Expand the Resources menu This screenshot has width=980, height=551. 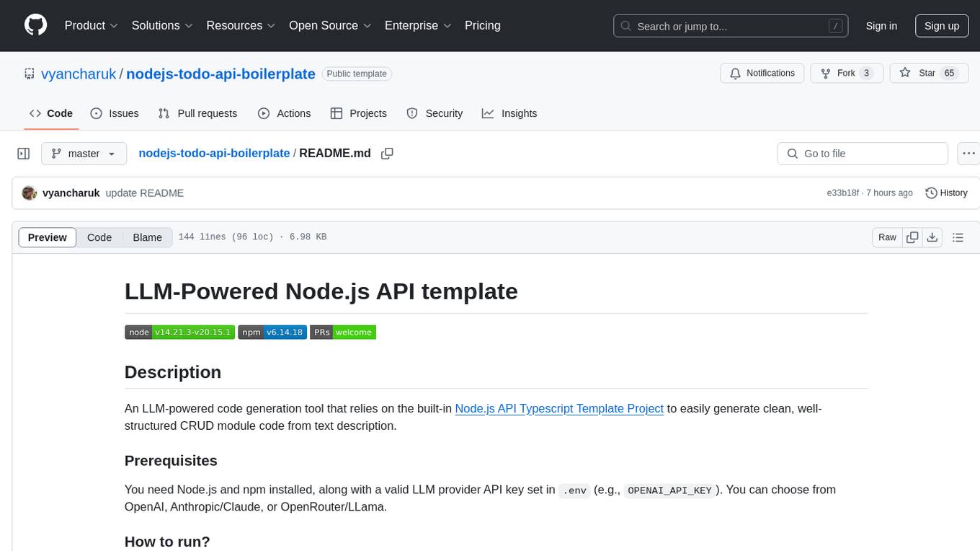point(241,25)
